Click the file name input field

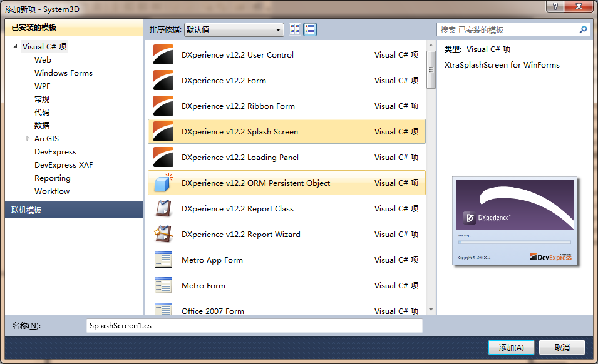click(x=254, y=326)
